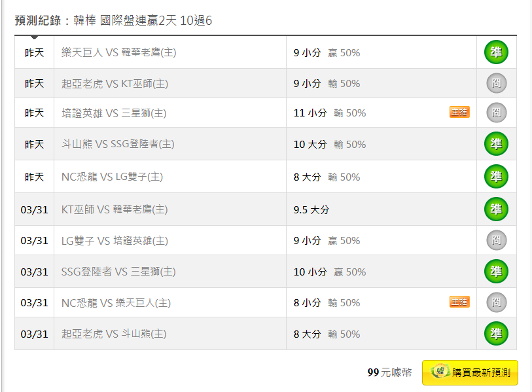The width and height of the screenshot is (532, 392).
Task: Click the orange 主推 badge on 培證英雄 VS 三星獅
Action: click(459, 113)
